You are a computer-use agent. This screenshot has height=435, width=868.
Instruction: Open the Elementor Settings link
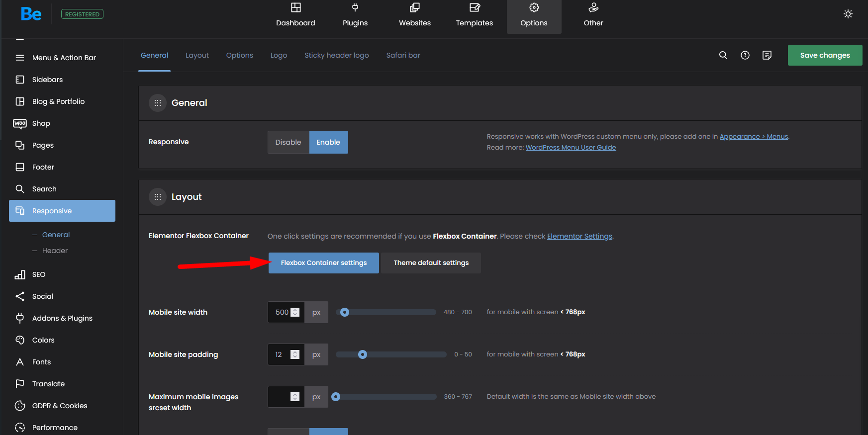coord(579,236)
